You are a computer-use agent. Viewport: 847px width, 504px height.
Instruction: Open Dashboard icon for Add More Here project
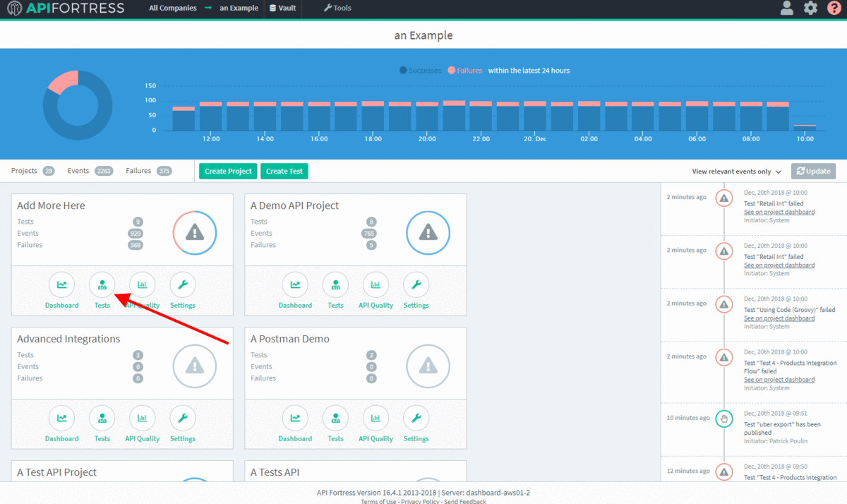(61, 285)
